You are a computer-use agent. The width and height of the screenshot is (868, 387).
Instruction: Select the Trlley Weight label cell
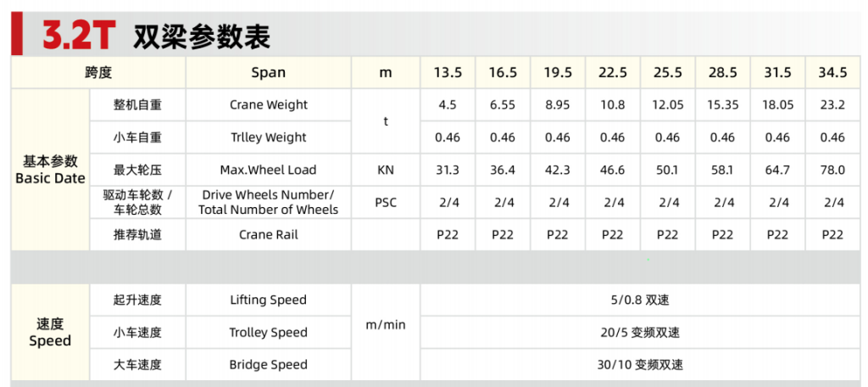(x=269, y=137)
